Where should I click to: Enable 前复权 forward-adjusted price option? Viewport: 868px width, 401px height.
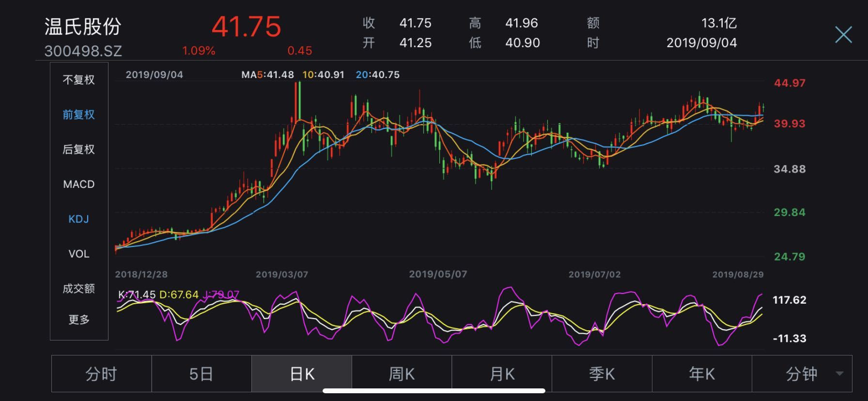click(78, 115)
